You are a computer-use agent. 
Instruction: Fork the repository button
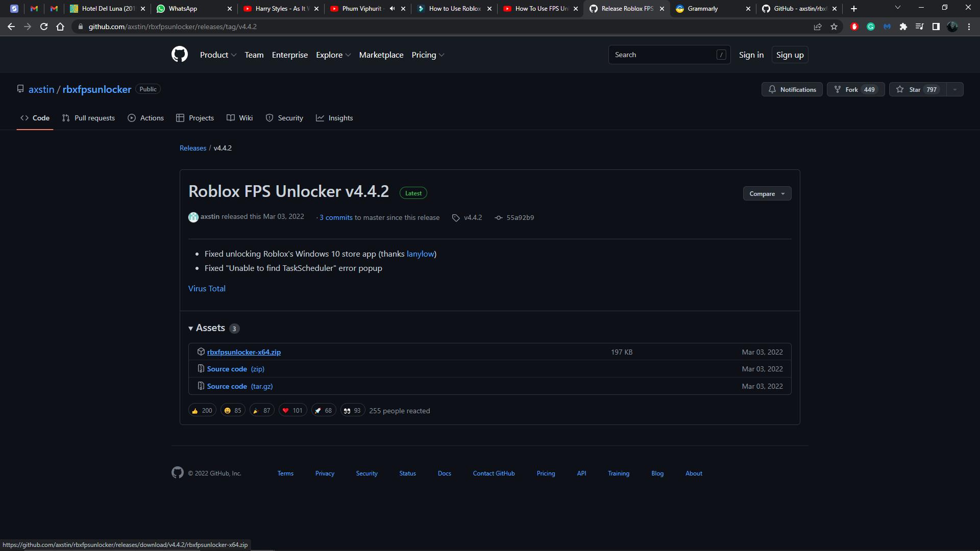pos(855,89)
